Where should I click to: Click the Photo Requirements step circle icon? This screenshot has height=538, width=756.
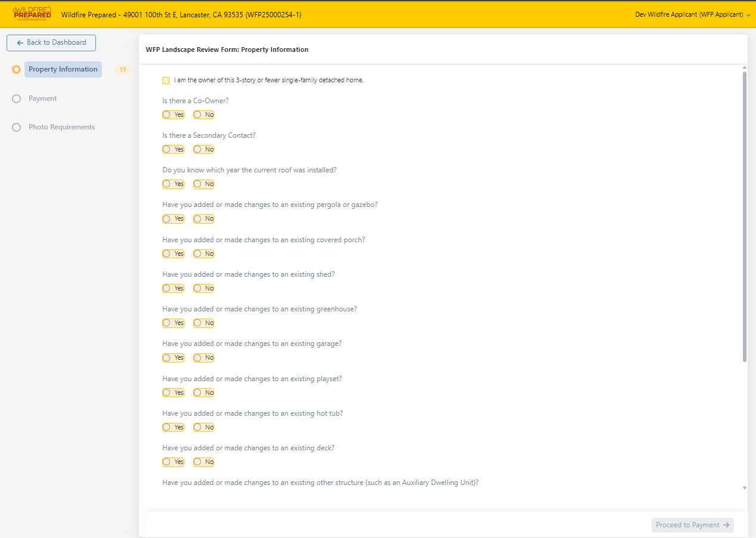point(16,128)
